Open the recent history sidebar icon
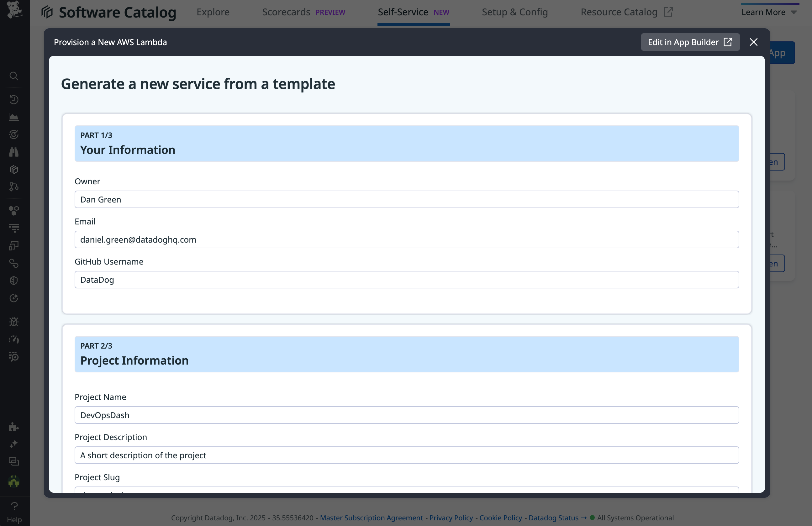This screenshot has width=812, height=526. 14,100
